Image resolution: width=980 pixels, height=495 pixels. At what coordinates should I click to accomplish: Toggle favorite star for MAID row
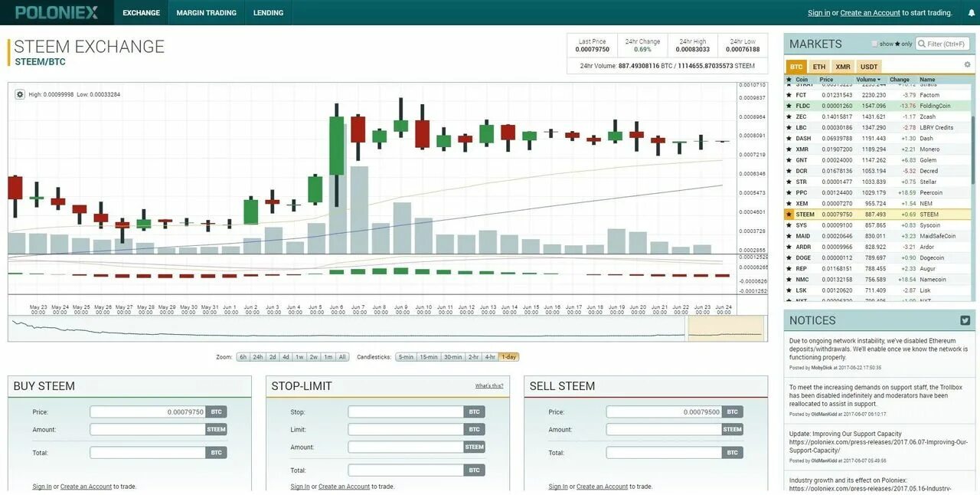point(789,236)
